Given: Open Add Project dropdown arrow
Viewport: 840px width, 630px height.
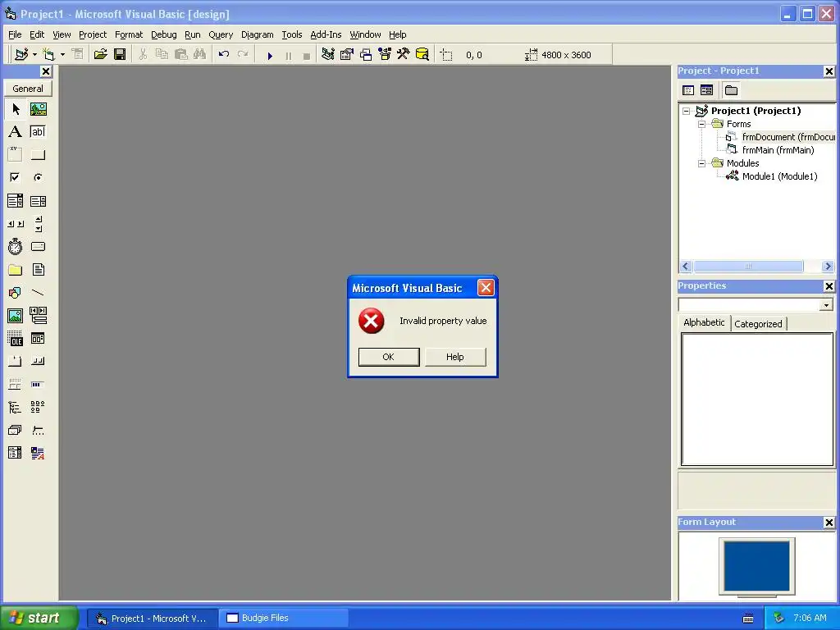Looking at the screenshot, I should coord(34,55).
